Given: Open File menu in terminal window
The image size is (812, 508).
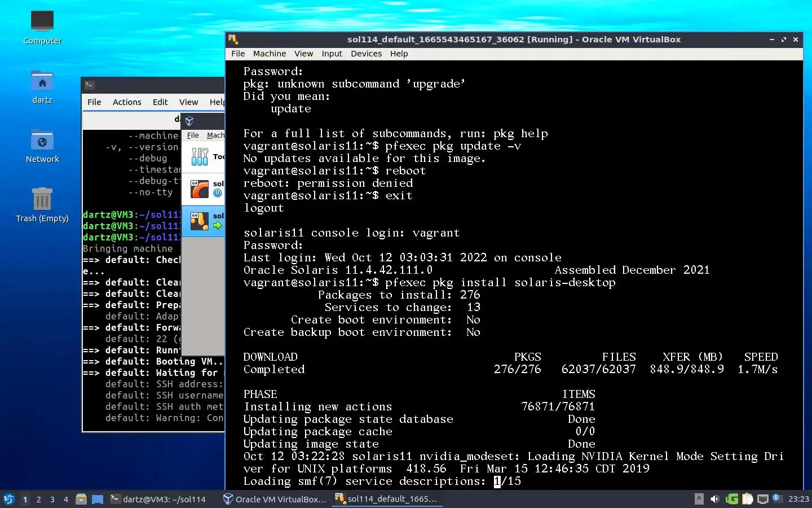Looking at the screenshot, I should [94, 102].
